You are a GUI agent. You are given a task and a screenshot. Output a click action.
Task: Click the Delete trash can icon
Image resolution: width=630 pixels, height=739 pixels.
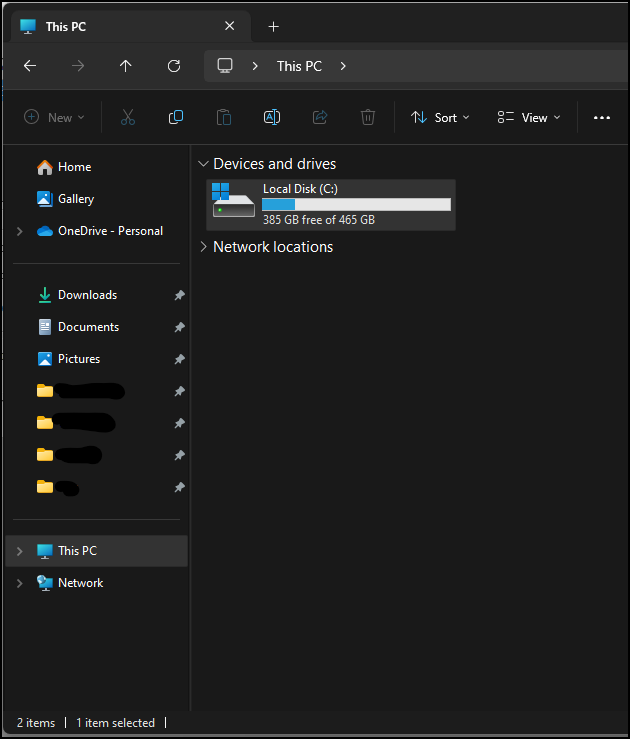point(368,117)
